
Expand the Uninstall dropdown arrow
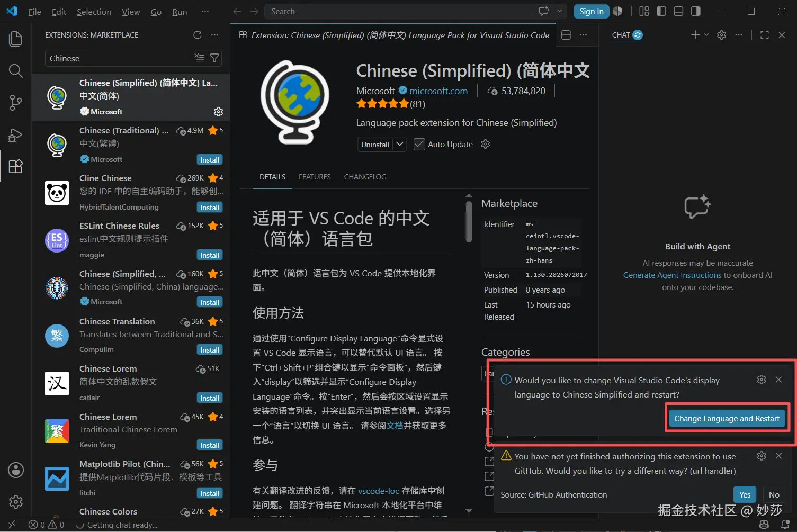400,144
